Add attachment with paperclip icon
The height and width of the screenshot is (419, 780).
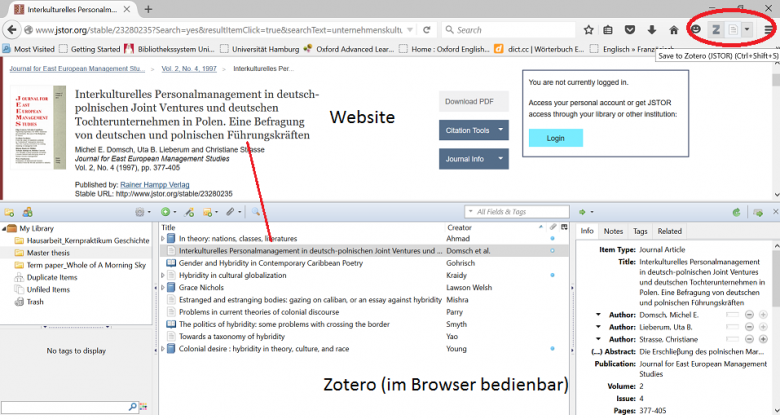[x=233, y=212]
